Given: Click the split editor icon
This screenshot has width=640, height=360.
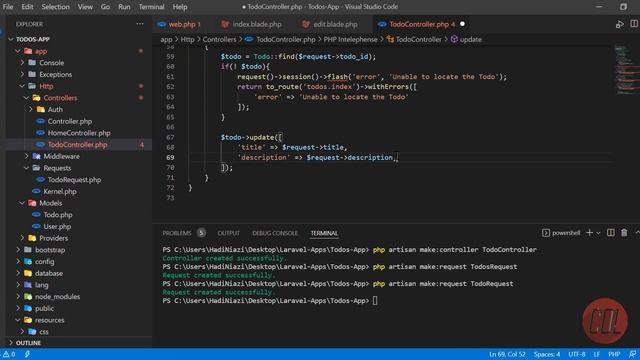Looking at the screenshot, I should click(634, 24).
